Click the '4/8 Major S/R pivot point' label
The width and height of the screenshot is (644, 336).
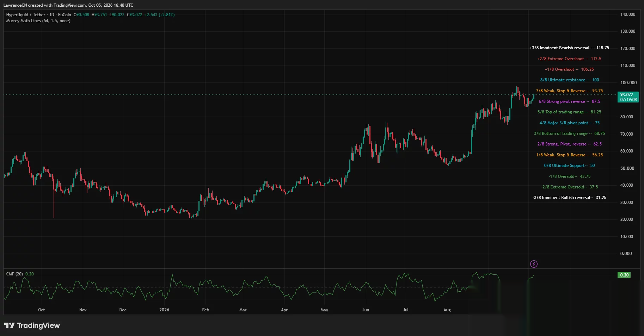tap(569, 123)
